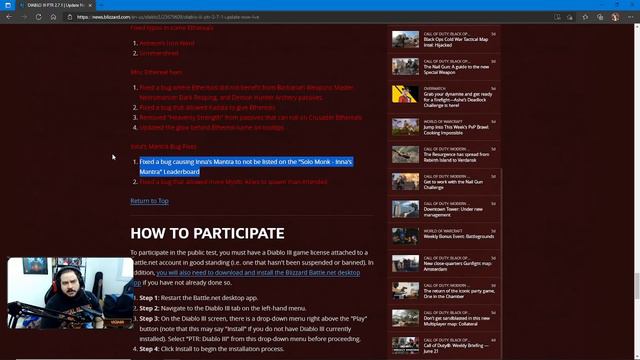The image size is (640, 360).
Task: Click the webcam overlay video of streamer
Action: pos(70,293)
